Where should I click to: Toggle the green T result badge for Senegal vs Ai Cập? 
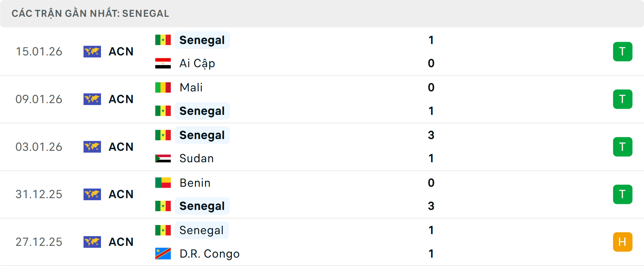pos(623,51)
